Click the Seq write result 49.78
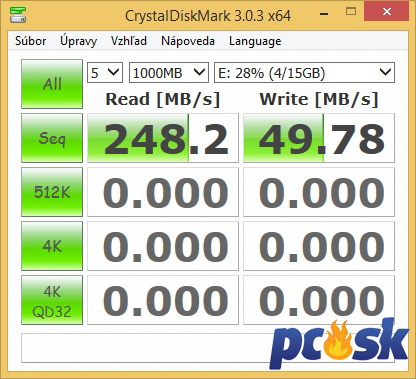This screenshot has height=379, width=416. (x=319, y=138)
